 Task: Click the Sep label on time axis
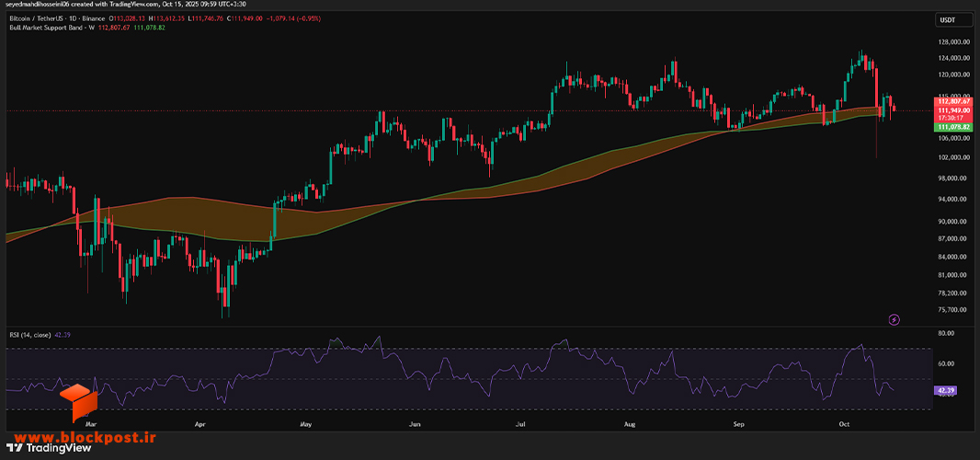pos(739,425)
